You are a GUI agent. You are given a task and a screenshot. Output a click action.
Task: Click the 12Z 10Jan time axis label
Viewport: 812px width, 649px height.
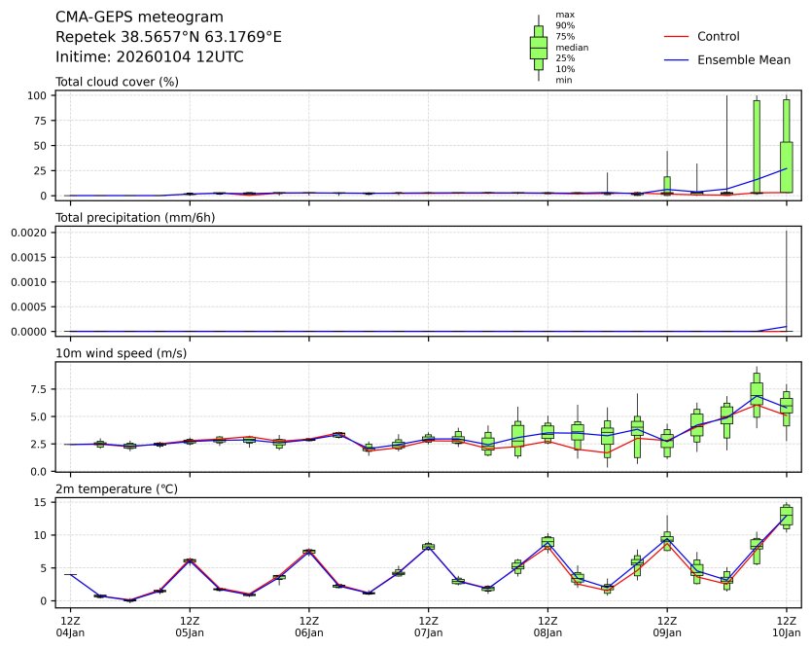(x=786, y=626)
